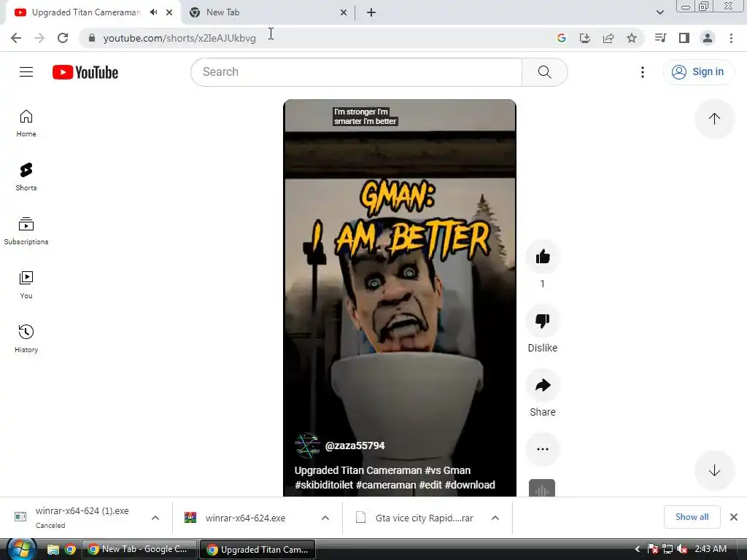Close the Upgraded Titan Cameraman tab
Viewport: 747px width, 560px height.
pyautogui.click(x=169, y=12)
